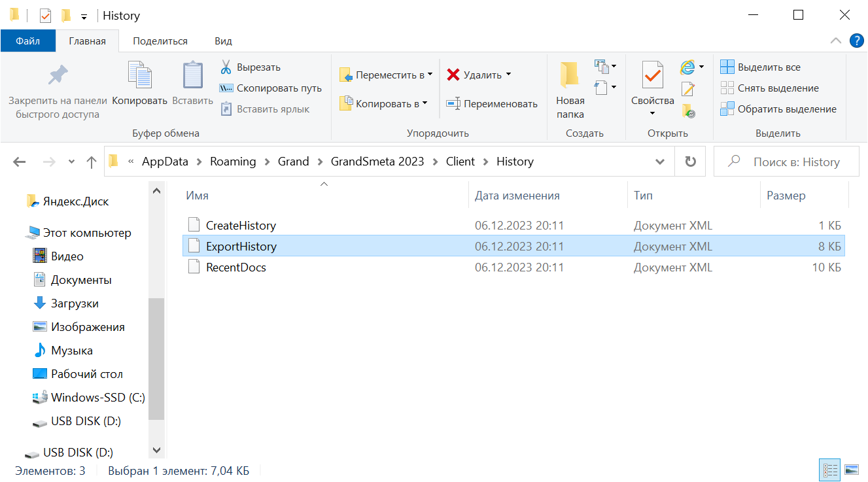Image resolution: width=868 pixels, height=482 pixels.
Task: Select Этот компьютер in the navigation pane
Action: (78, 233)
